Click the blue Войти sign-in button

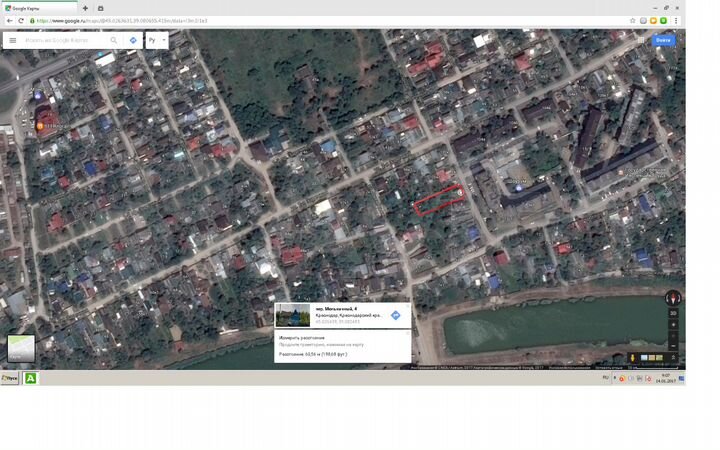tap(663, 40)
